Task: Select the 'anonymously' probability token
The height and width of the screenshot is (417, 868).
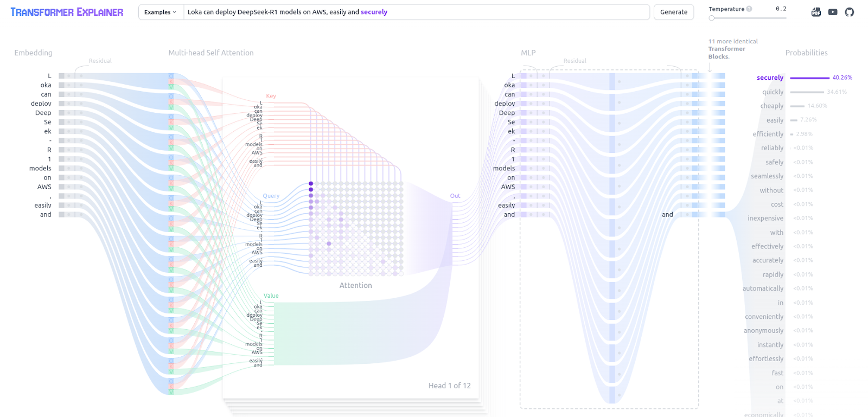Action: tap(764, 330)
